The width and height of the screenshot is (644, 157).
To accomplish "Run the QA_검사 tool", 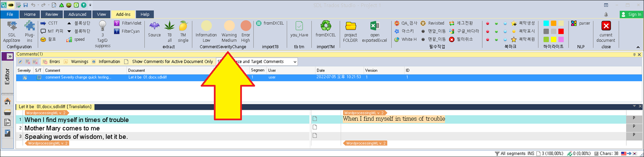I will point(406,23).
